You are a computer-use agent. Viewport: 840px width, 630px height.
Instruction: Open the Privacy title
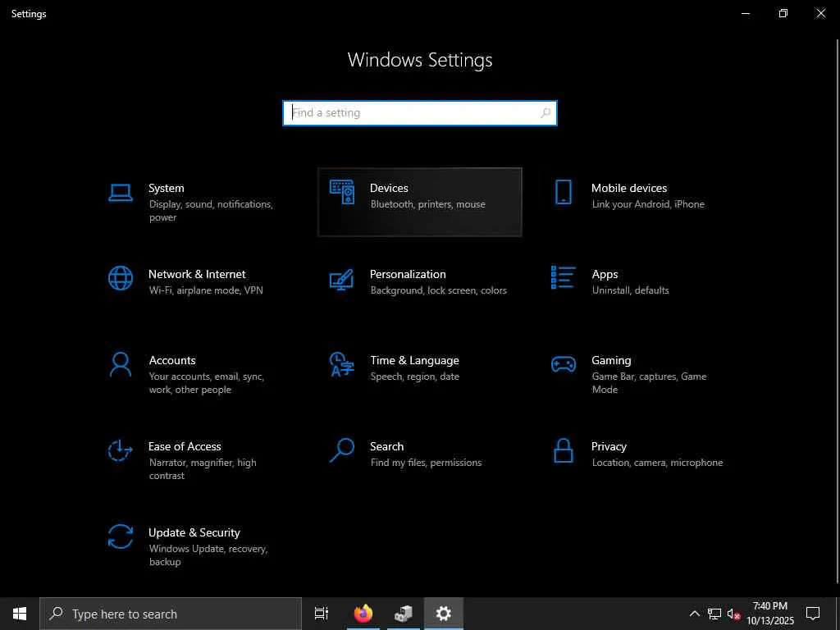coord(609,446)
